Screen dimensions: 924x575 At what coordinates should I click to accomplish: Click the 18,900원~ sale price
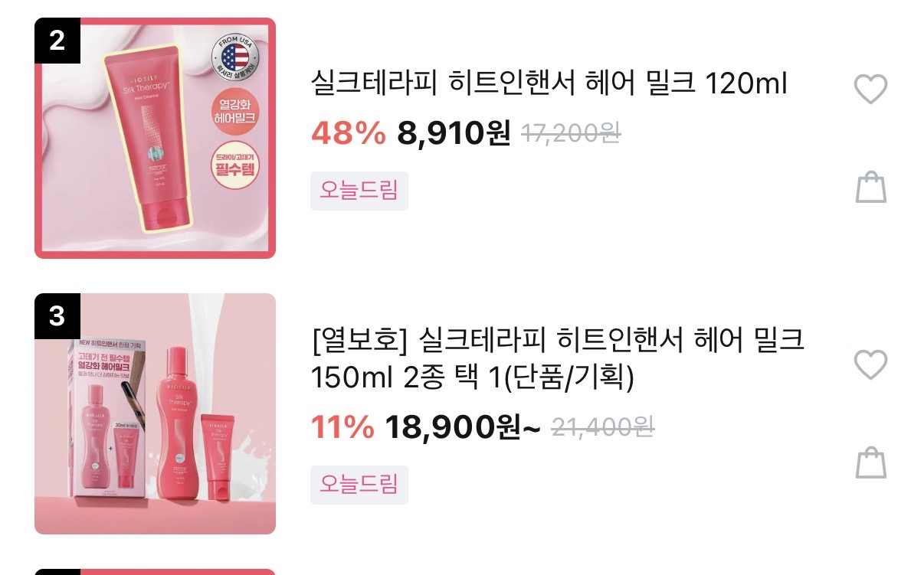463,427
